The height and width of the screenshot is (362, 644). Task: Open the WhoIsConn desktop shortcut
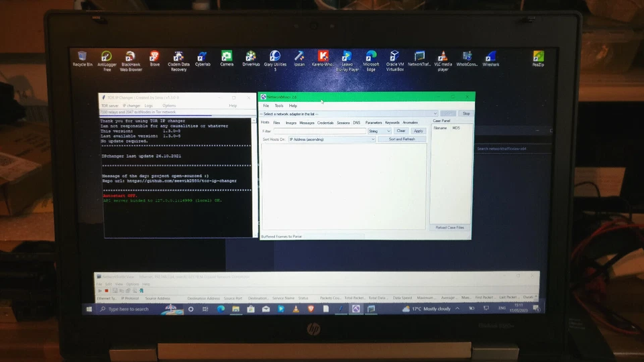tap(467, 59)
